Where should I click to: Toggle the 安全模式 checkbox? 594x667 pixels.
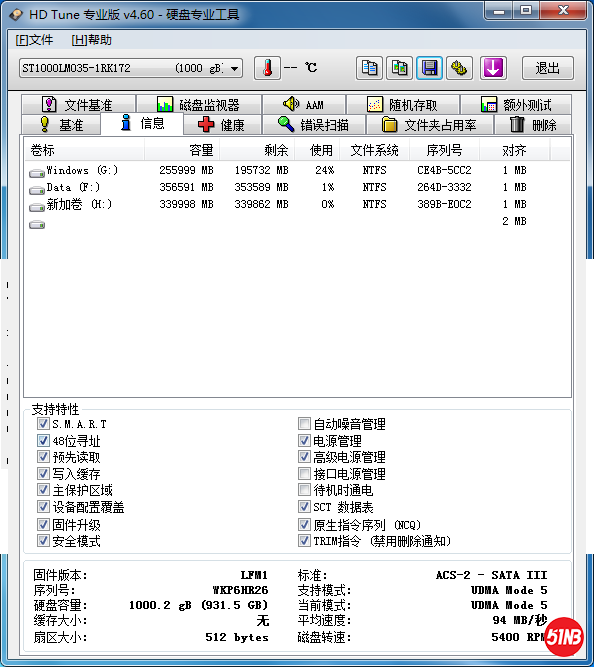[x=43, y=541]
